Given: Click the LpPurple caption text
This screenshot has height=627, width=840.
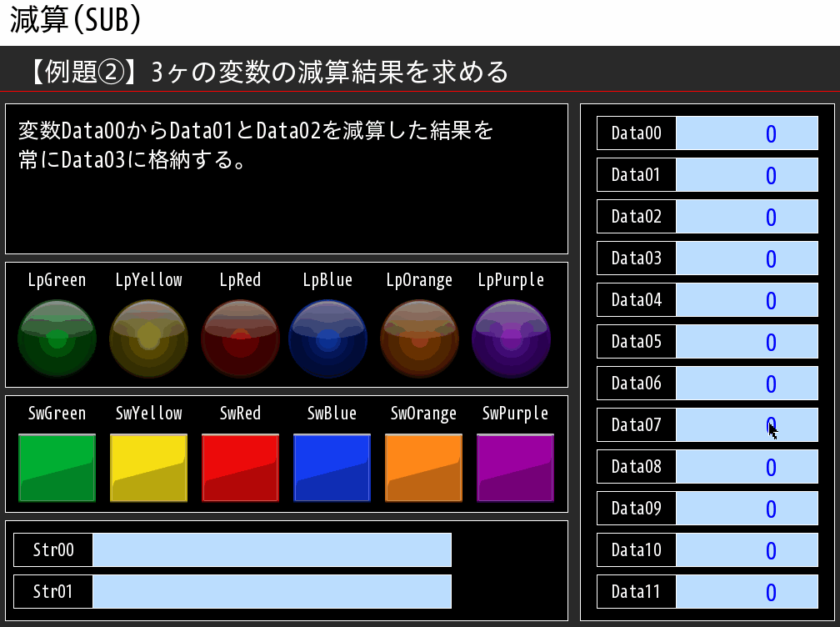Looking at the screenshot, I should coord(511,280).
